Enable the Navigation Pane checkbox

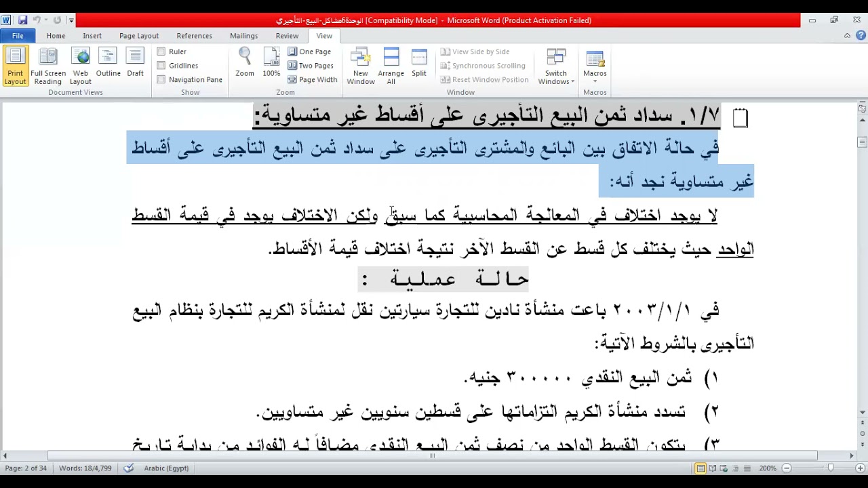(x=161, y=79)
